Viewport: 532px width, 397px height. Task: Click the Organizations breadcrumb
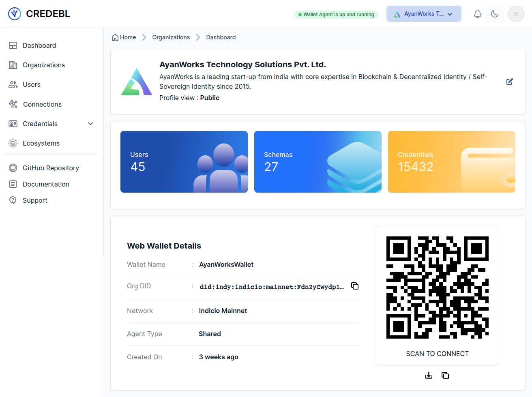click(x=171, y=37)
